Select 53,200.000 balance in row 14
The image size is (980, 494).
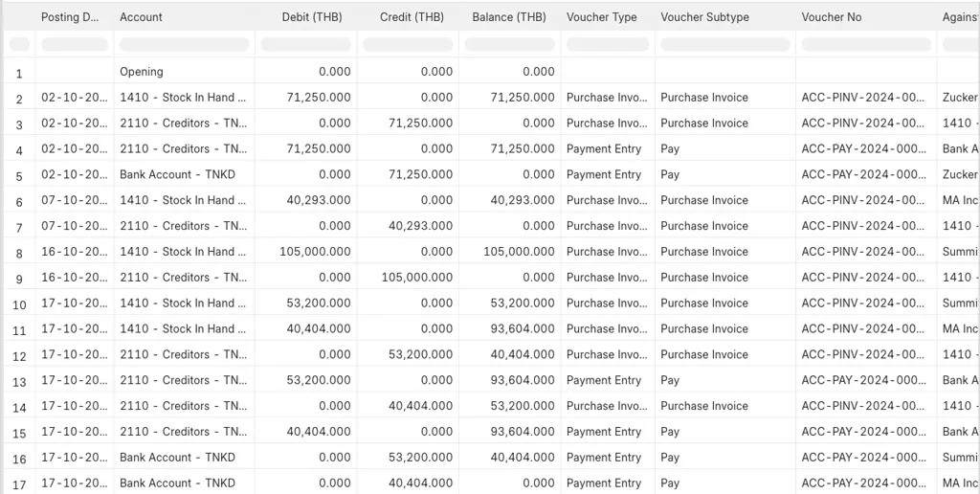click(x=523, y=405)
